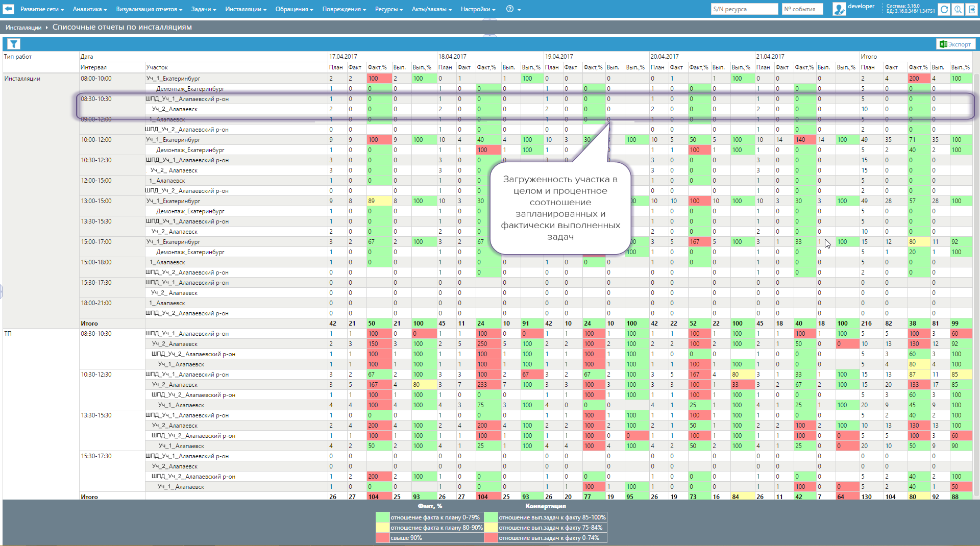
Task: Select Демонтаж_Екатеринбург row in 10:00-12:00 interval
Action: [x=190, y=150]
